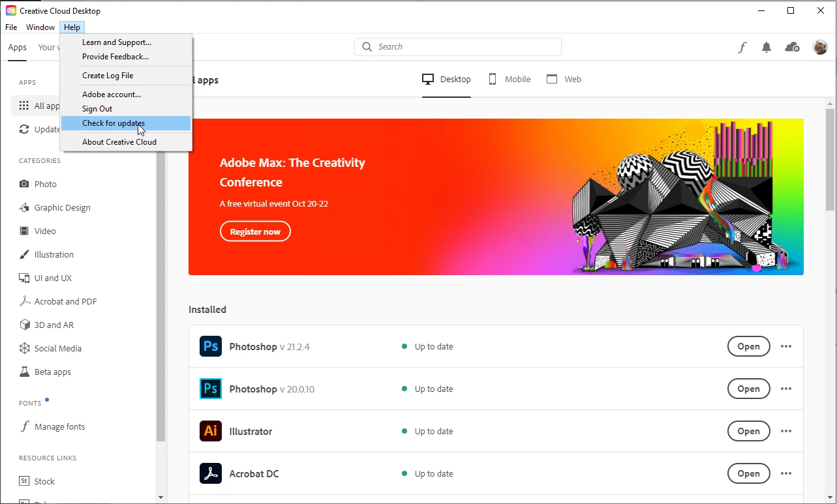Choose Provide Feedback from Help menu
The height and width of the screenshot is (504, 837).
point(126,57)
